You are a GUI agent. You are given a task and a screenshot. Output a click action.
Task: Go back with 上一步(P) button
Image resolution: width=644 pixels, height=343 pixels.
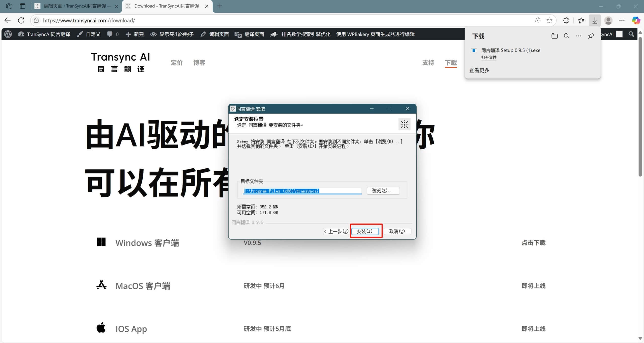point(336,231)
